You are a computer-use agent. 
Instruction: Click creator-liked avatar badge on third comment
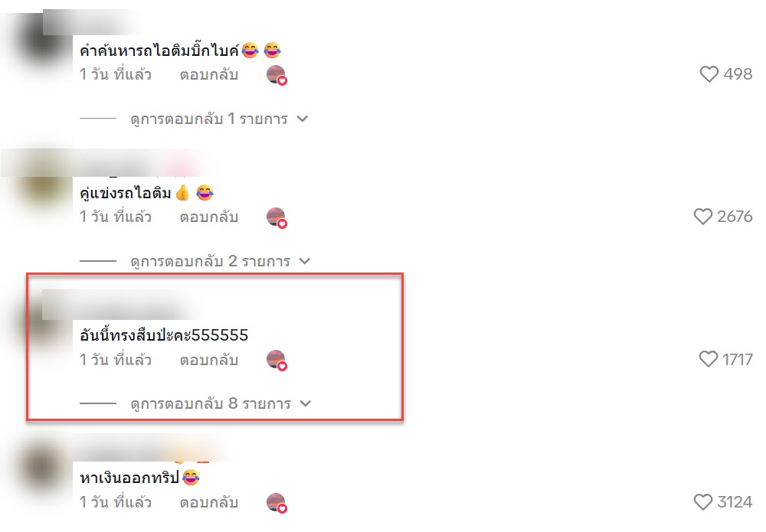277,360
